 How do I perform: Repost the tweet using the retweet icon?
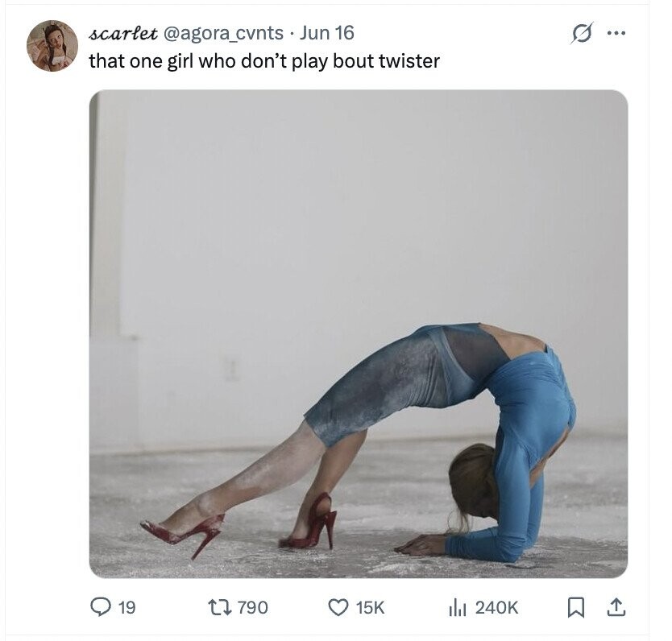219,607
